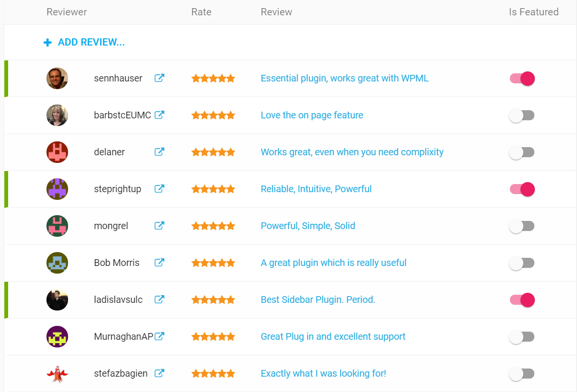Open "Best Sidebar Plugin. Period." review
The height and width of the screenshot is (392, 577).
(x=318, y=300)
